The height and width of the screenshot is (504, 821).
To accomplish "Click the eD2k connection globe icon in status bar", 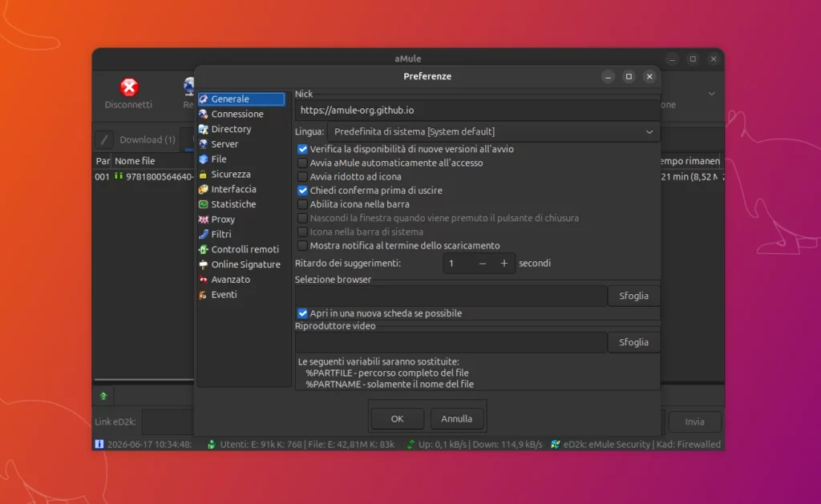I will tap(555, 445).
